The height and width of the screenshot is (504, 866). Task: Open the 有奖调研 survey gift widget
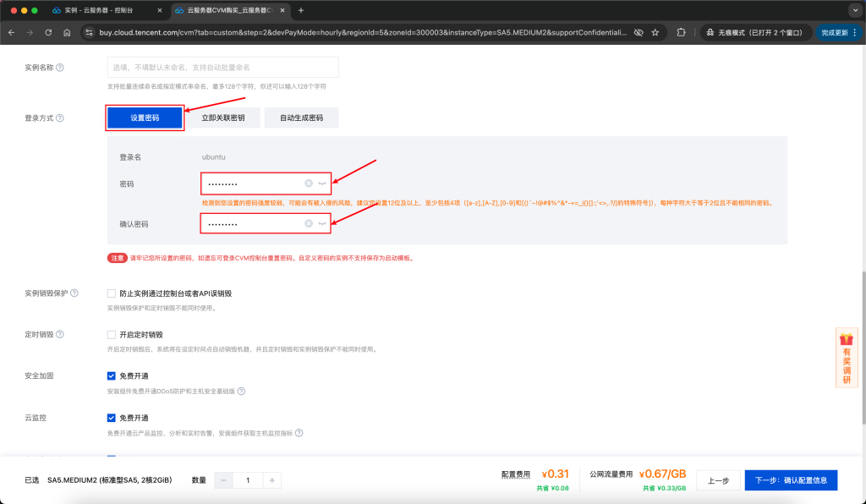(847, 358)
